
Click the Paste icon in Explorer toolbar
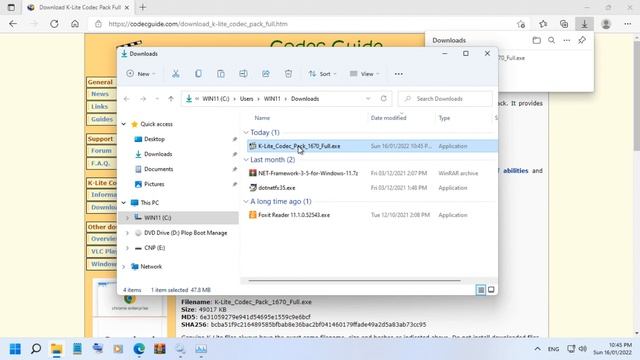(221, 74)
